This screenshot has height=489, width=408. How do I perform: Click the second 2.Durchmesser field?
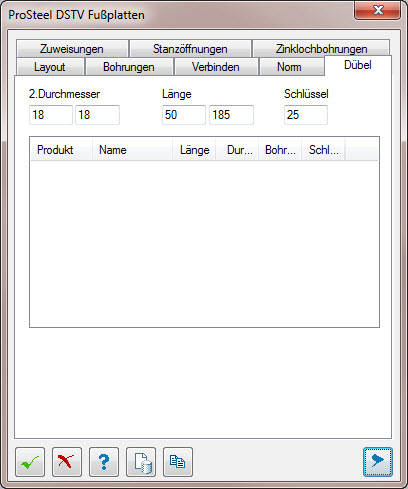pyautogui.click(x=97, y=115)
